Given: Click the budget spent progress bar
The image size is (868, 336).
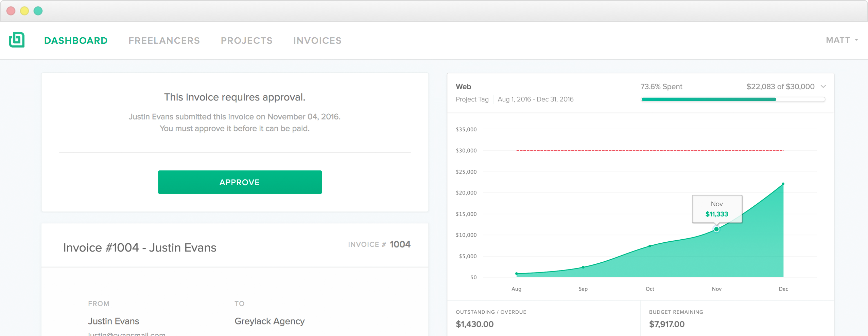Looking at the screenshot, I should [x=733, y=99].
